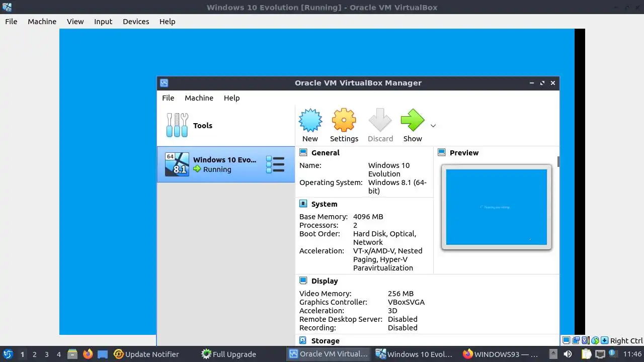
Task: Launch Firefox from taskbar quick launch
Action: [88, 354]
